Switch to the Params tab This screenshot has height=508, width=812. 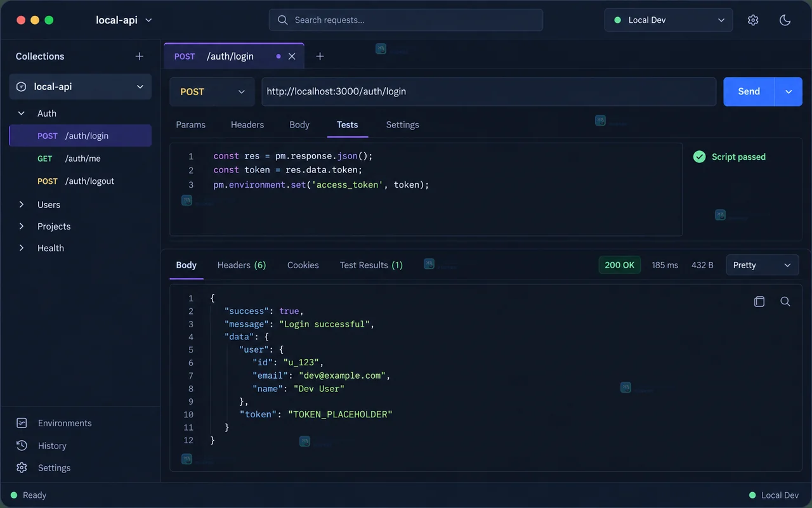tap(191, 125)
